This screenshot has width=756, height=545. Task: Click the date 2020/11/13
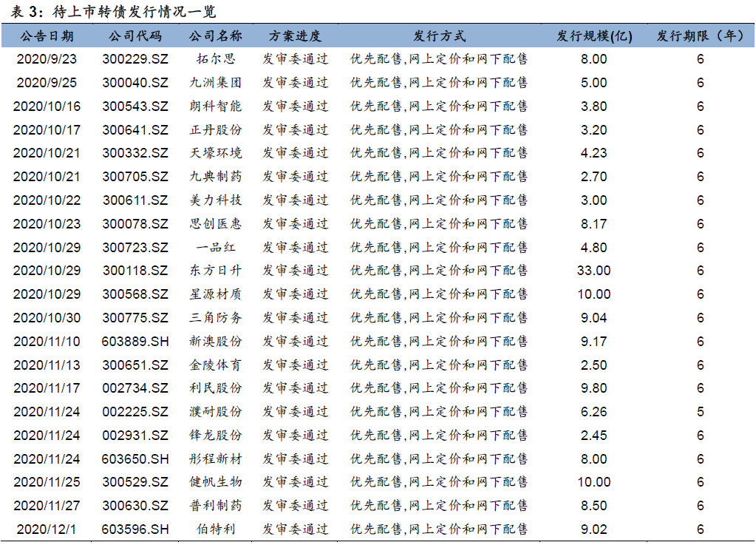47,365
